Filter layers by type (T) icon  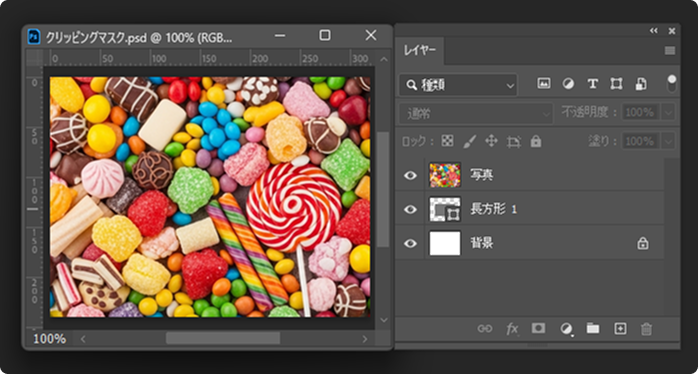pyautogui.click(x=592, y=83)
